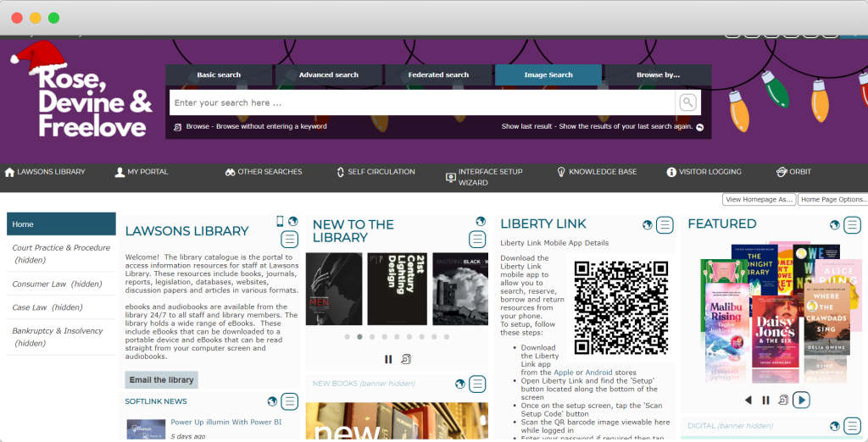Open the Softlink News panel options menu
Image resolution: width=868 pixels, height=442 pixels.
pyautogui.click(x=289, y=401)
